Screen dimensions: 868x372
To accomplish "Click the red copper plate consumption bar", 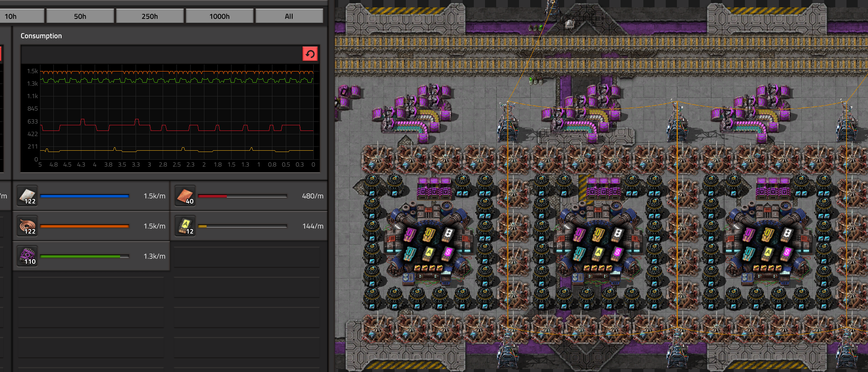I will [x=242, y=196].
